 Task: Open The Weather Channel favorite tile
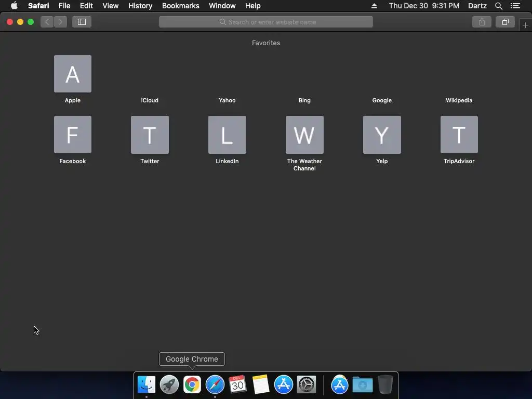click(x=304, y=135)
